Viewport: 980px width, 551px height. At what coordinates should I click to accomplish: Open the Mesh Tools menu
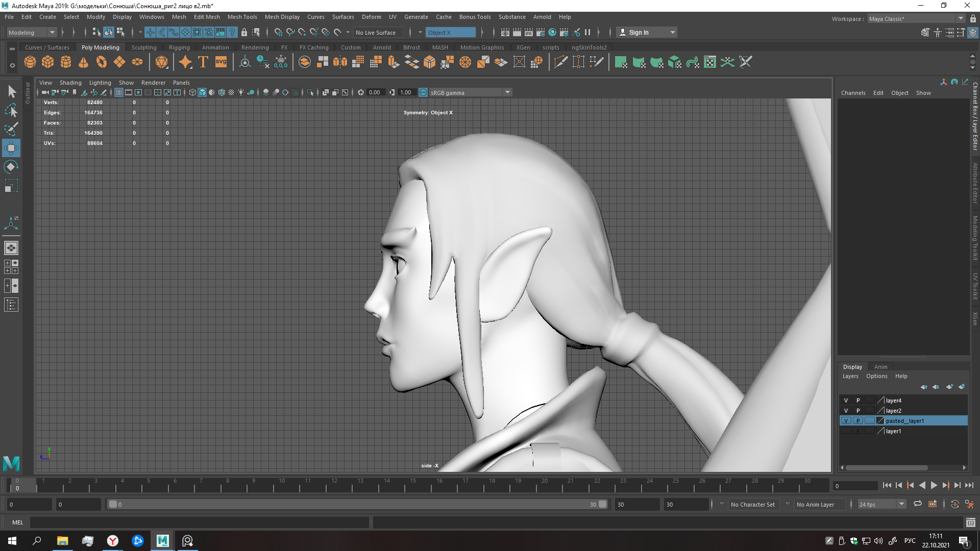(242, 17)
